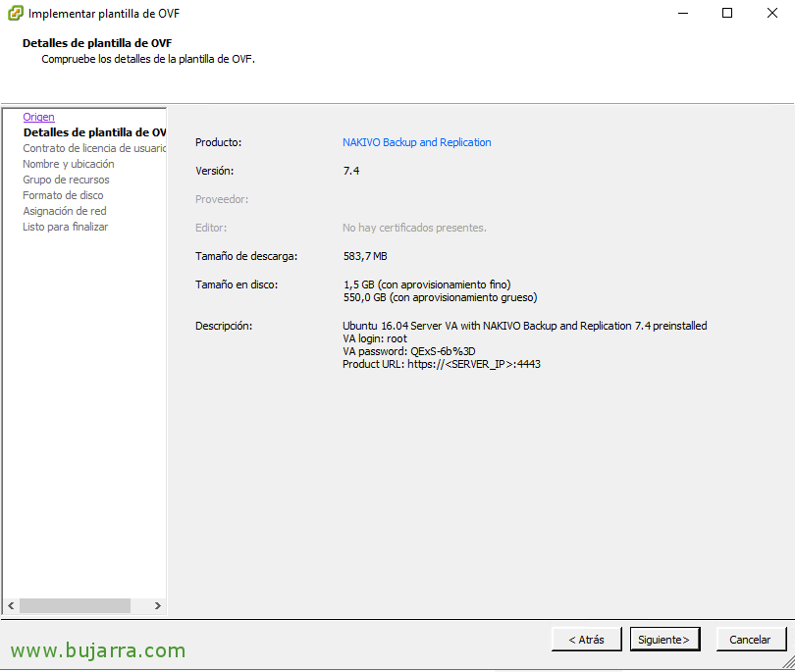Click the Proveedor label

222,199
